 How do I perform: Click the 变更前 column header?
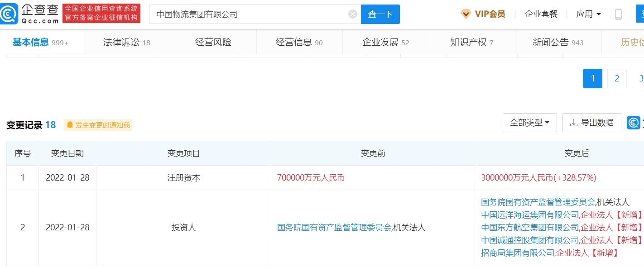point(373,153)
